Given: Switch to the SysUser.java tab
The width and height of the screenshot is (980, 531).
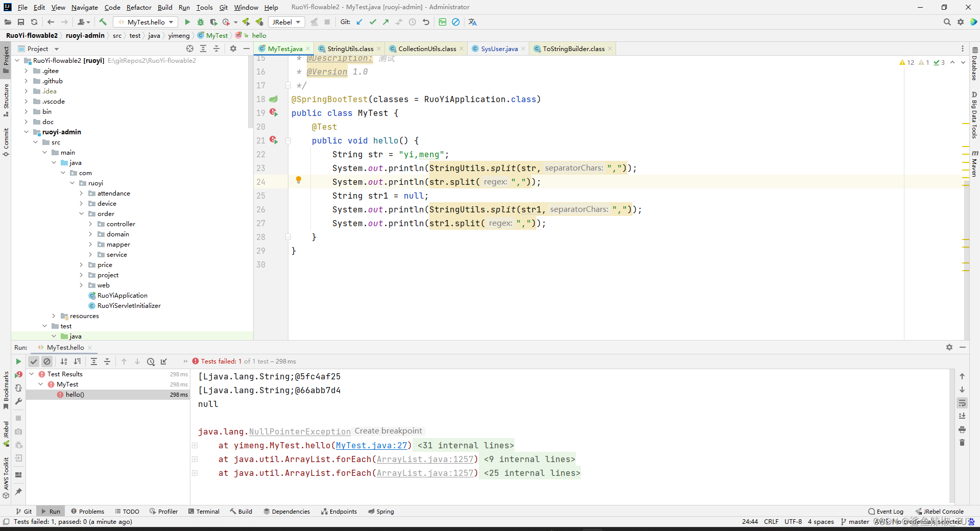Looking at the screenshot, I should (x=499, y=49).
